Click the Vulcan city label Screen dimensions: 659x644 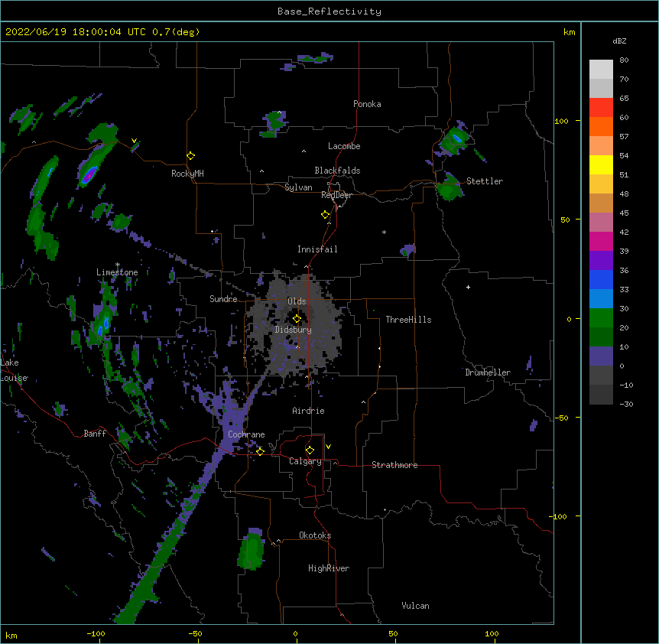point(415,606)
